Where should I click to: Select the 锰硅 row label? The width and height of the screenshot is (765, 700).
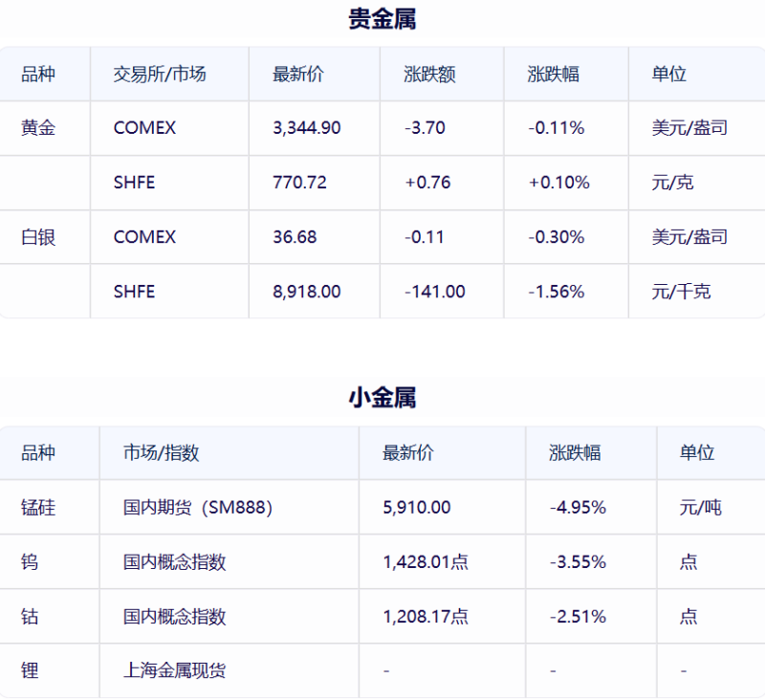(x=38, y=508)
